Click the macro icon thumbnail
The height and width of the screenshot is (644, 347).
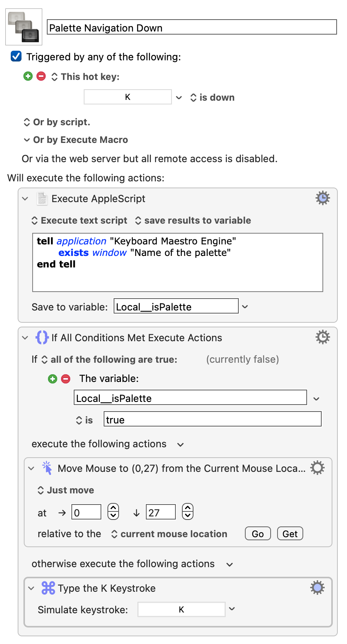24,27
